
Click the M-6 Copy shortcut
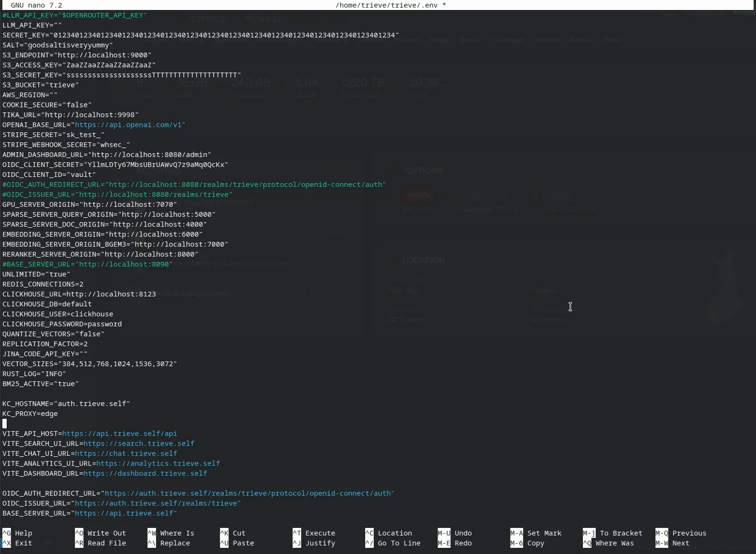tap(527, 543)
